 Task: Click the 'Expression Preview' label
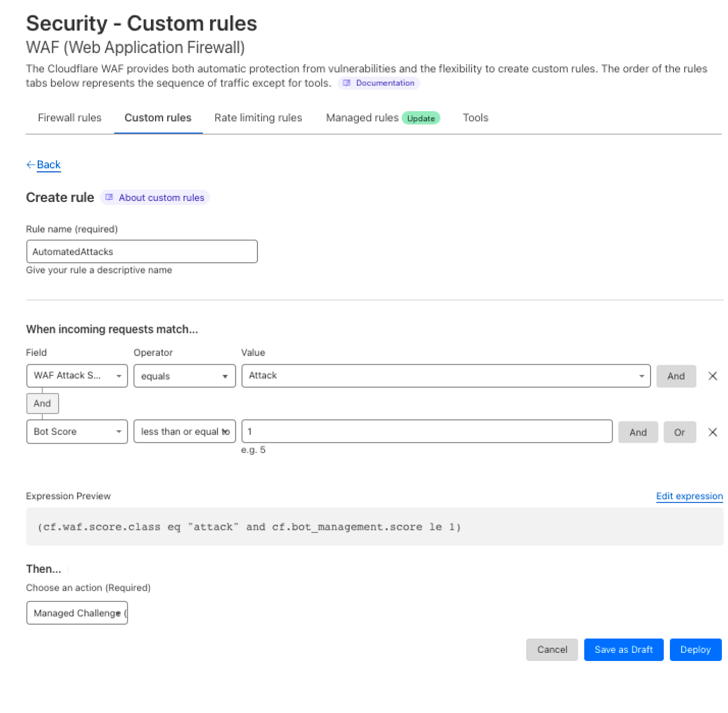[68, 496]
